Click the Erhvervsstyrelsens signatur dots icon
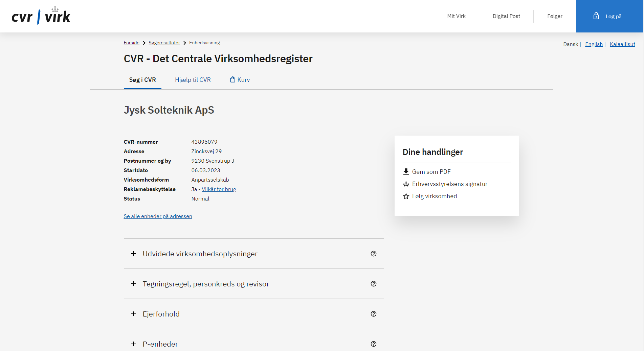 click(x=406, y=184)
